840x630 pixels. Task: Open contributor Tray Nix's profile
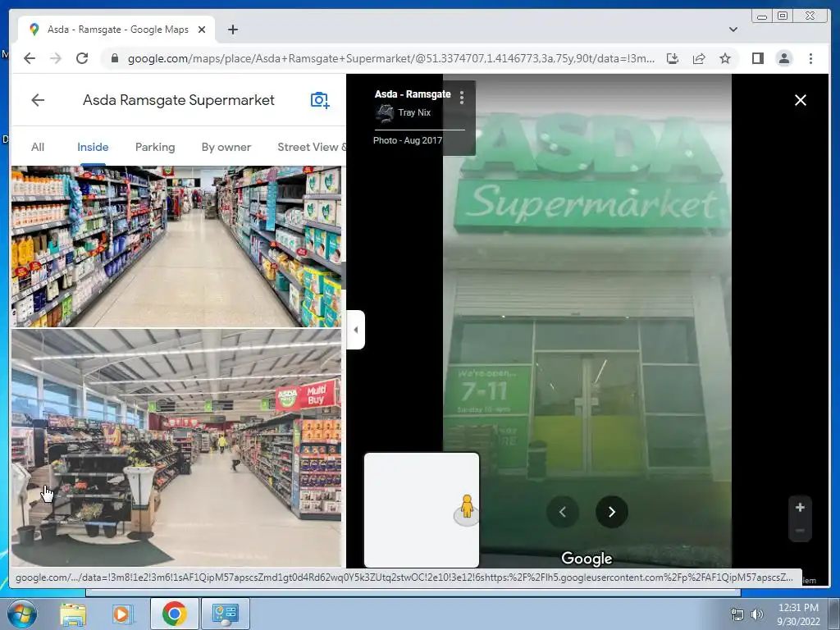pos(414,112)
